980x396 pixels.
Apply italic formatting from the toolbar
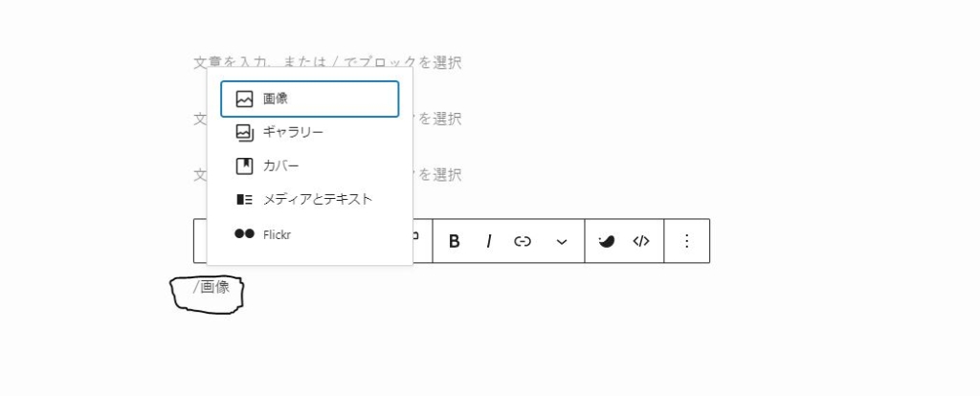488,241
